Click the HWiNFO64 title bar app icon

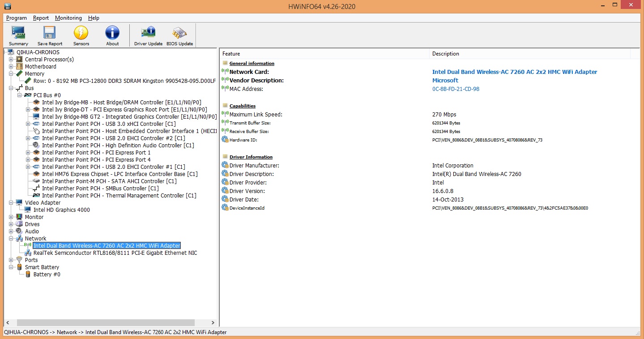8,6
